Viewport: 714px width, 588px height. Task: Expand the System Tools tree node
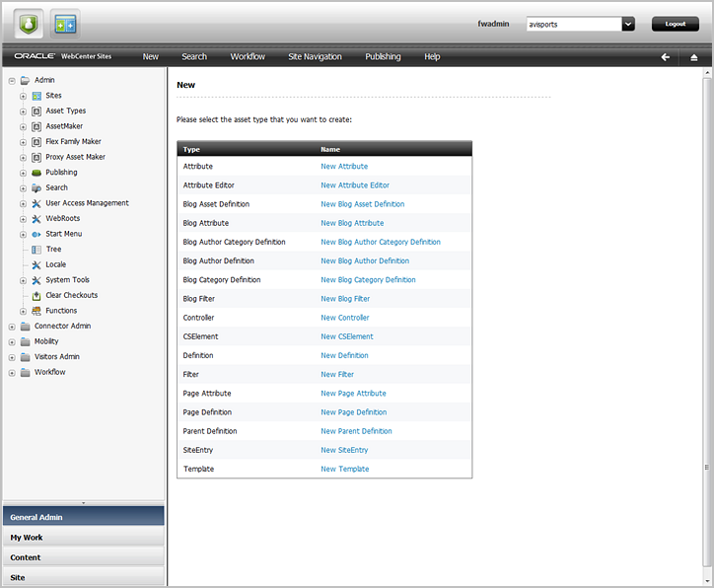tap(24, 281)
